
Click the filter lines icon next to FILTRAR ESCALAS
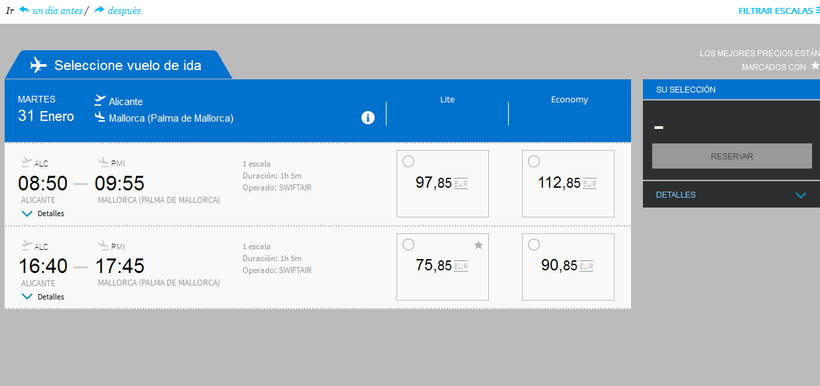tap(817, 10)
